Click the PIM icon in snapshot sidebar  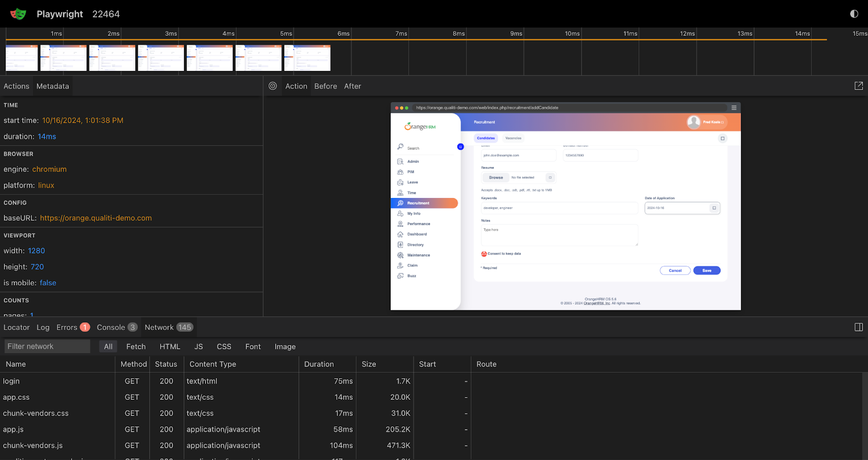(400, 172)
